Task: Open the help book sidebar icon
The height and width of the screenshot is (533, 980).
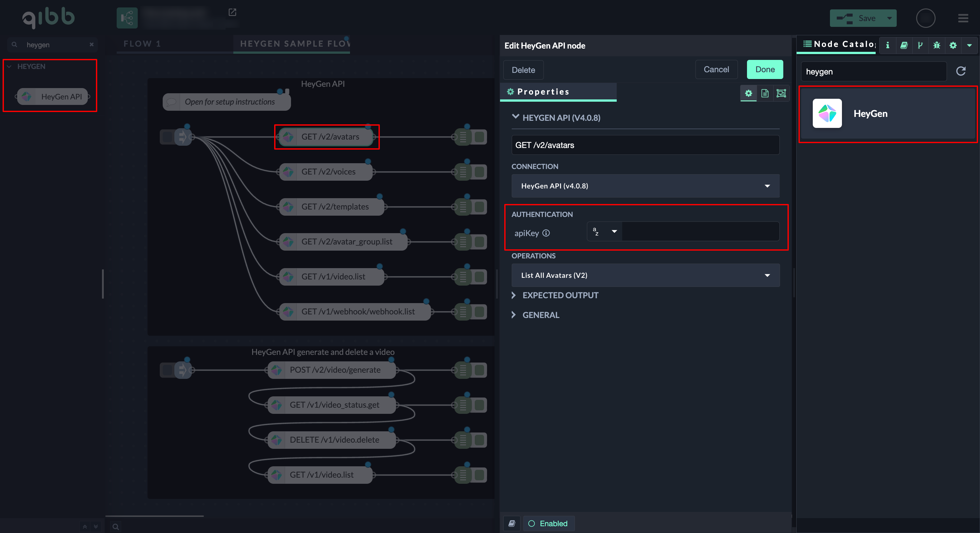Action: click(x=904, y=45)
